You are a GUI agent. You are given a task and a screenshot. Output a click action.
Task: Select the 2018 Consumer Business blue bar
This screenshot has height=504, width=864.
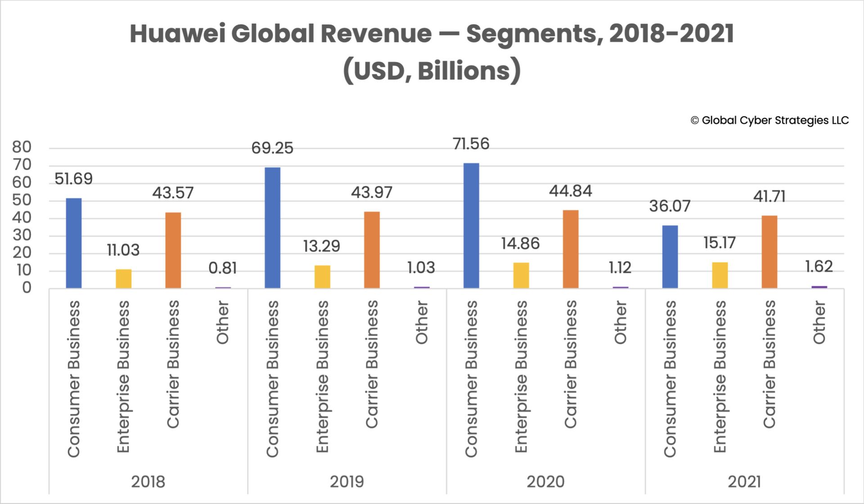click(74, 243)
